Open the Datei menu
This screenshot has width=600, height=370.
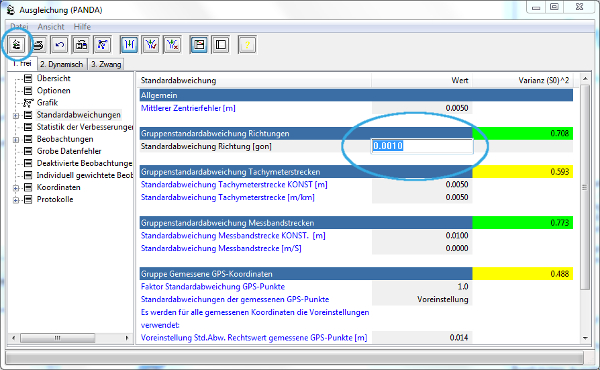coord(19,26)
